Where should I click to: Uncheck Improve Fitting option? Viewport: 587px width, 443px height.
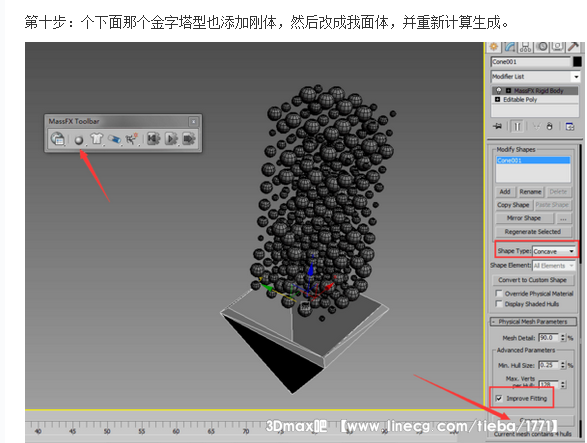click(x=499, y=398)
